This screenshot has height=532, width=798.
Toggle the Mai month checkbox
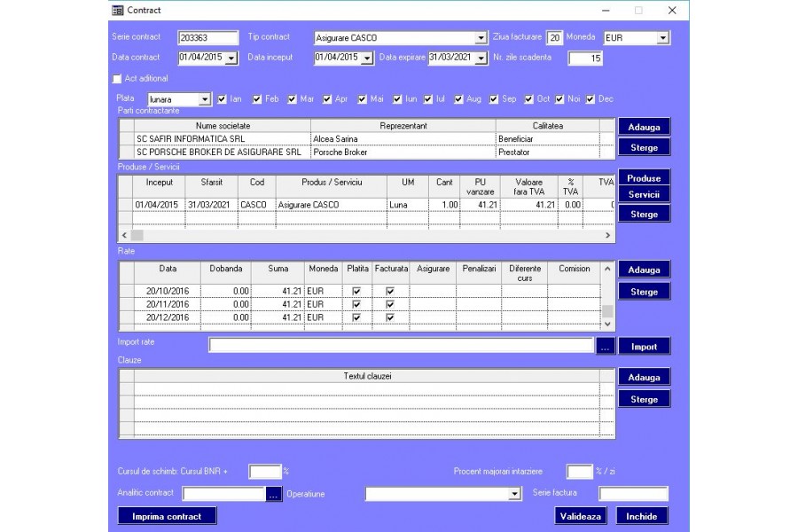(363, 99)
